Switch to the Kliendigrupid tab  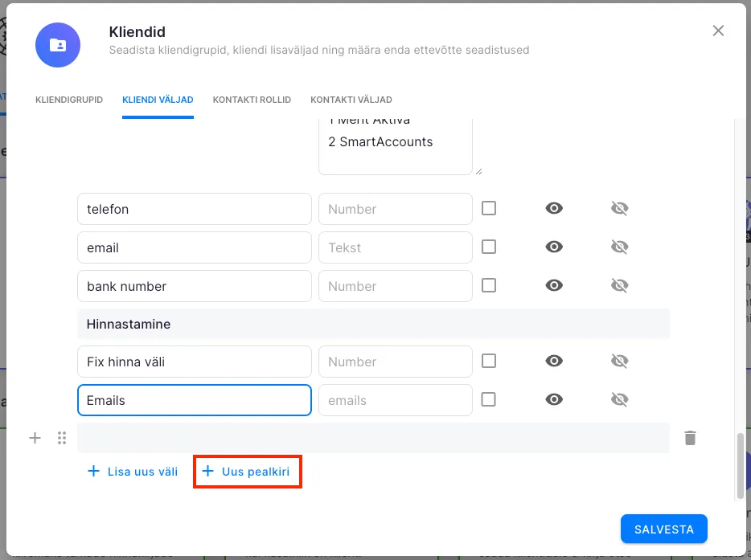pos(69,100)
